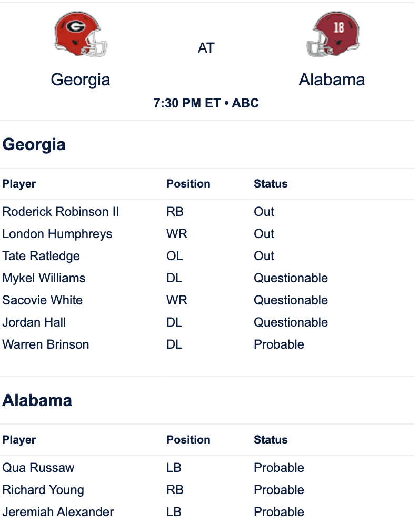
Task: Click the 7:30 PM ET ABC game time
Action: 206,103
